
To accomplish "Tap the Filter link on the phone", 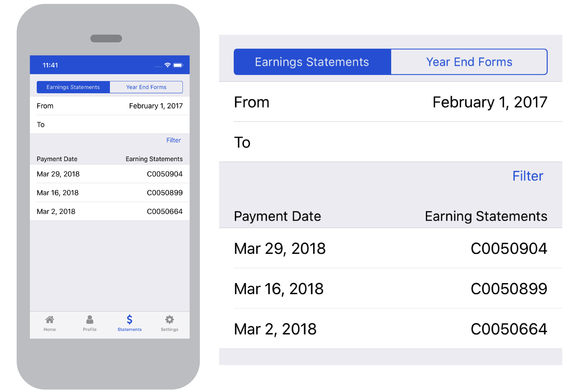I will [x=173, y=140].
